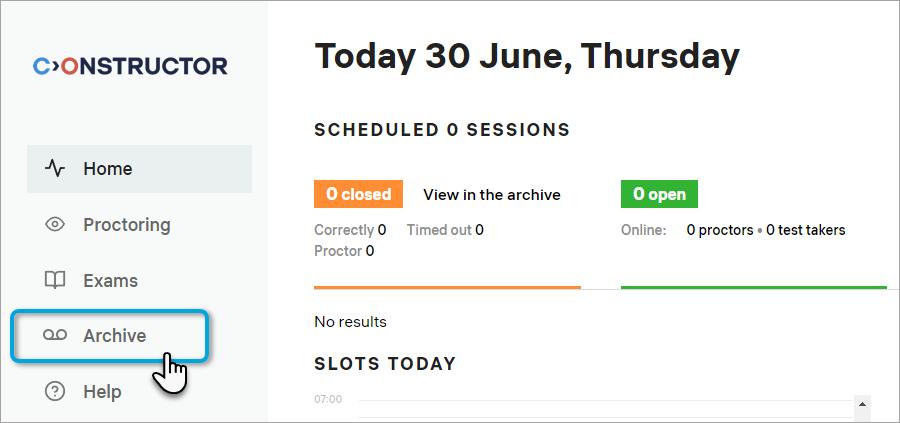Click the Help question mark icon
Viewport: 900px width, 423px height.
pos(55,392)
